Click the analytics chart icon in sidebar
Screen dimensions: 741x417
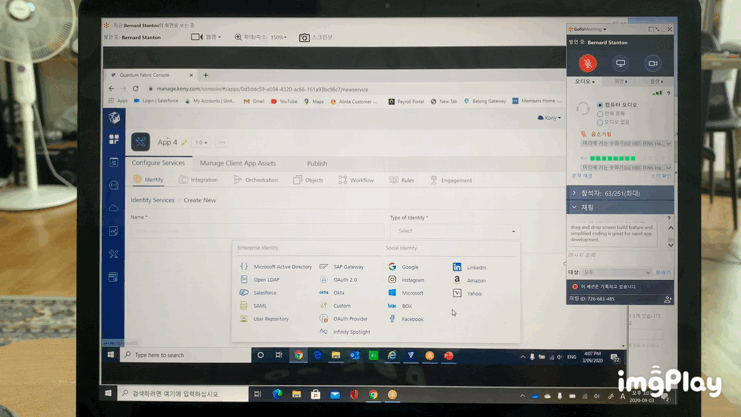click(x=114, y=231)
